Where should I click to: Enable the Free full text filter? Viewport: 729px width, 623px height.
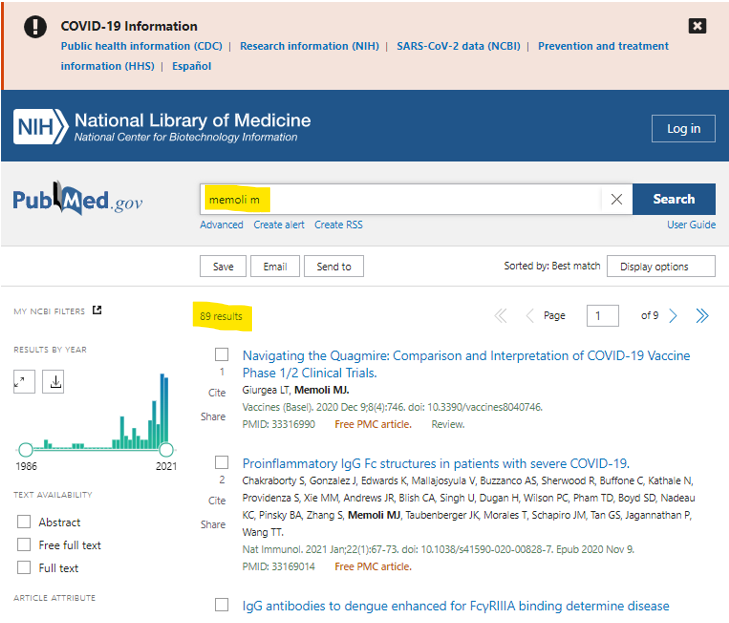click(24, 544)
